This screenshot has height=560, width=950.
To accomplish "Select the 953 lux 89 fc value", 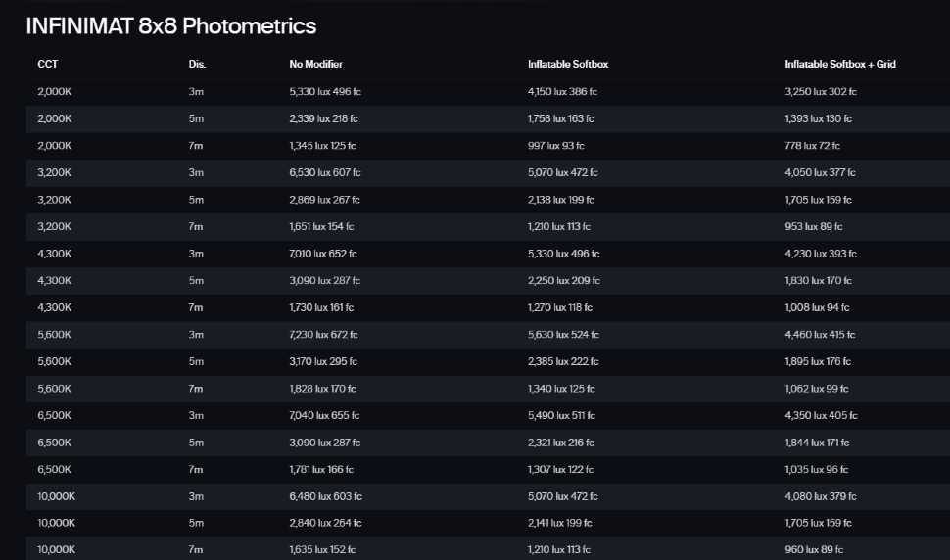I will pos(813,227).
